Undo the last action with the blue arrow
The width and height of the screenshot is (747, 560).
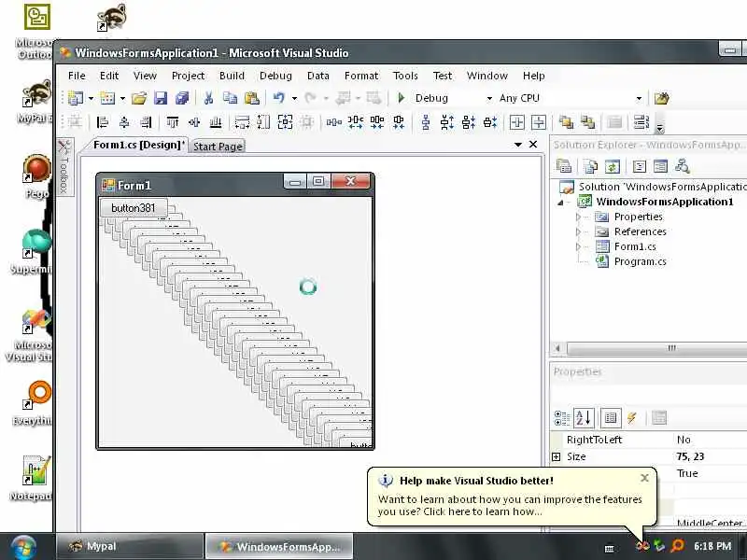coord(278,98)
